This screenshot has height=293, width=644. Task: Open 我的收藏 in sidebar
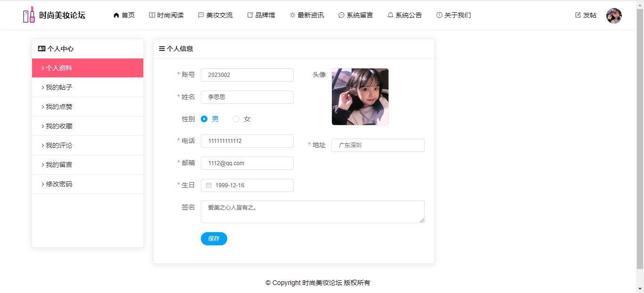pyautogui.click(x=88, y=126)
